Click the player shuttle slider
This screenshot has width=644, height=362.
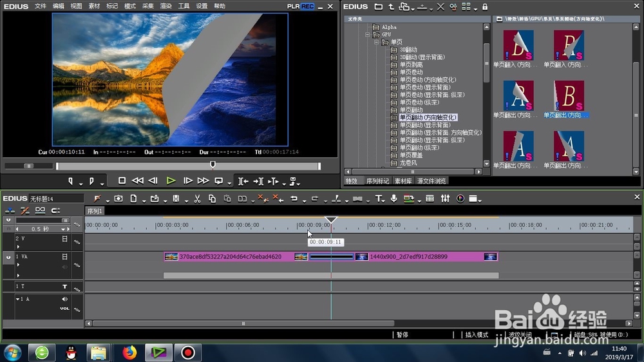(x=29, y=166)
